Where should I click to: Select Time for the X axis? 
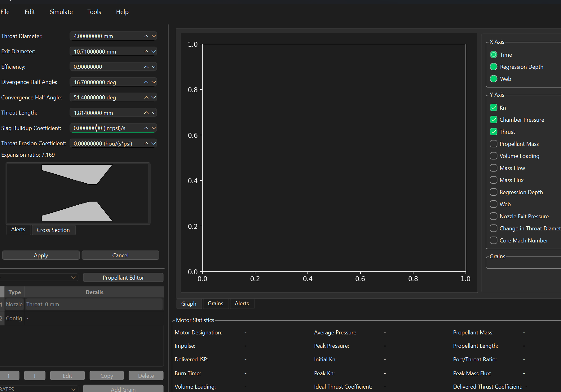(x=493, y=55)
